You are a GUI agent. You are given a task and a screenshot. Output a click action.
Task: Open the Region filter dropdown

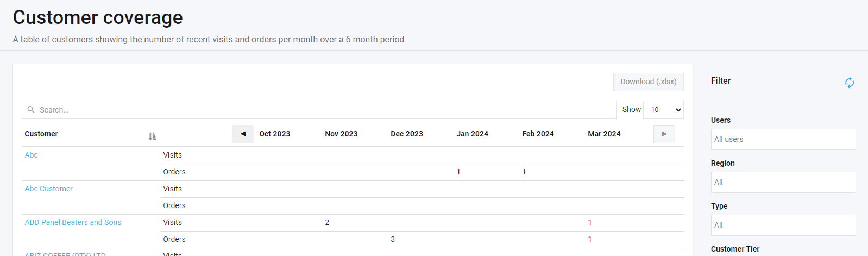(783, 183)
